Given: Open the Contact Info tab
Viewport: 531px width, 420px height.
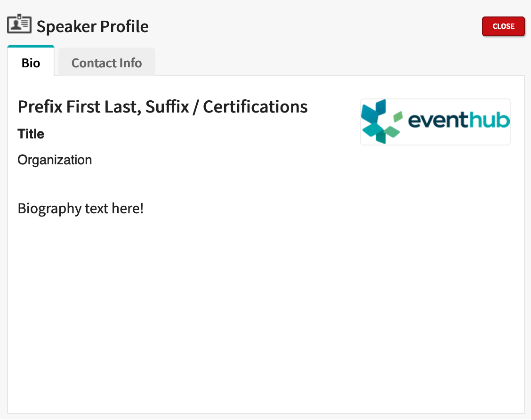Looking at the screenshot, I should pos(107,63).
